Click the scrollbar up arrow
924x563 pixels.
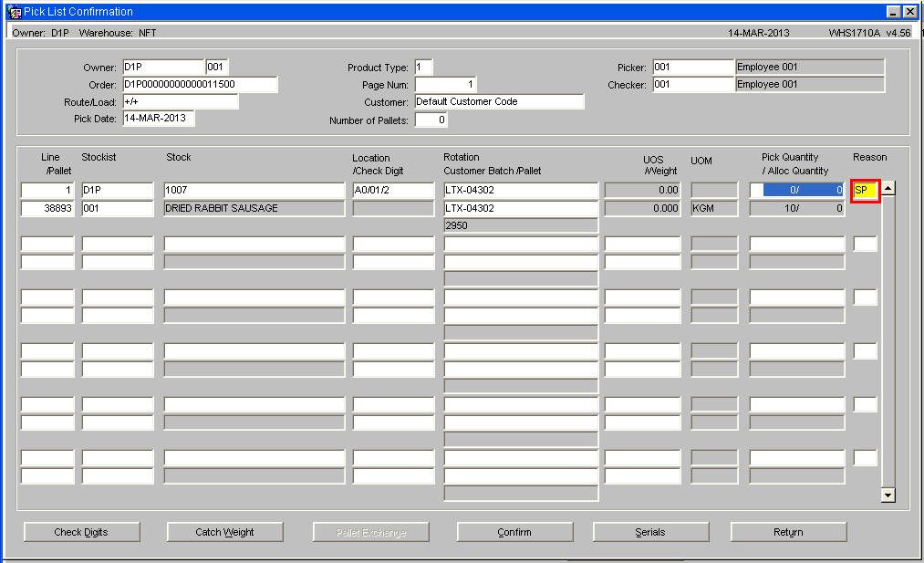pos(888,189)
